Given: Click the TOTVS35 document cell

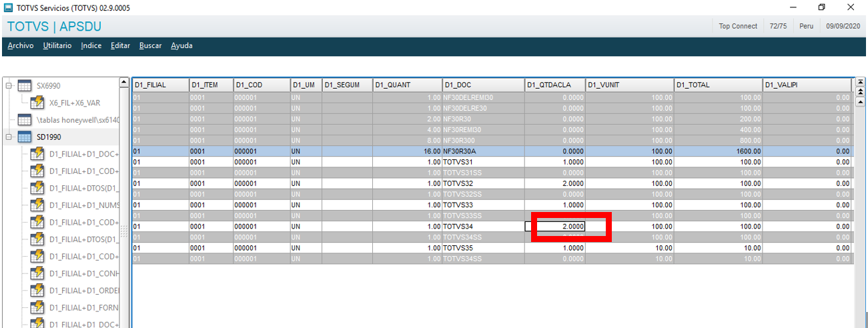Looking at the screenshot, I should [x=483, y=248].
